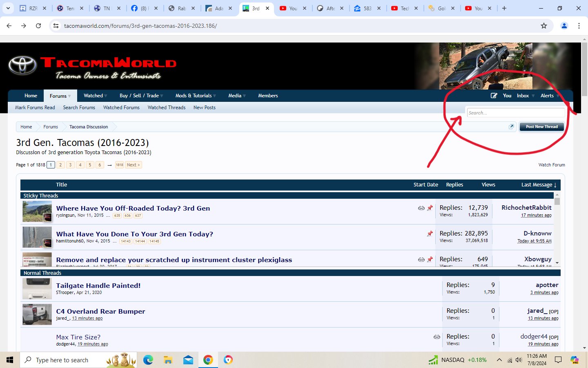
Task: Open NASDAQ widget in taskbar
Action: pyautogui.click(x=458, y=360)
